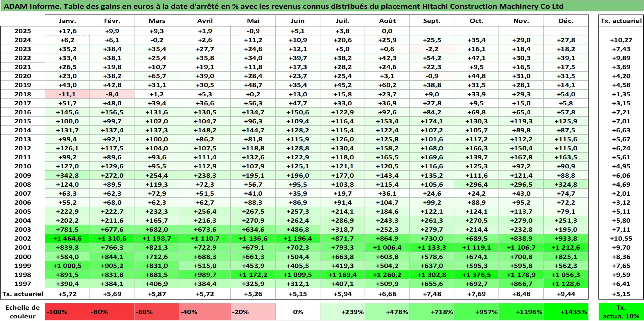Screen dimensions: 644x321
Task: Click the title 'ADAM Informe. Table des gains' banner
Action: pos(322,6)
